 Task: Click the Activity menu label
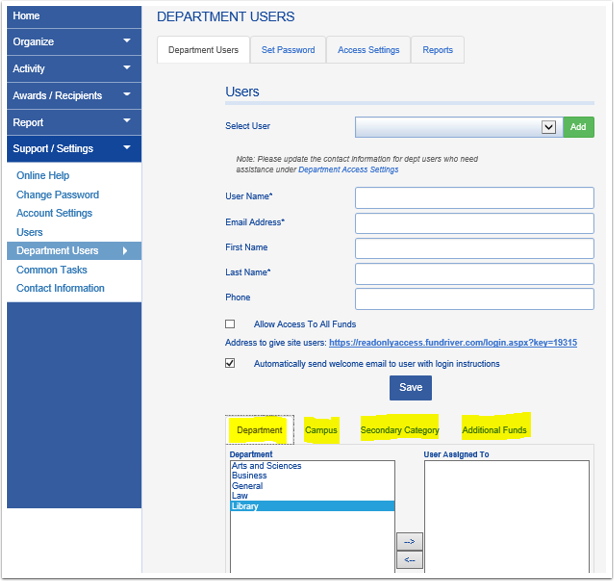tap(29, 69)
